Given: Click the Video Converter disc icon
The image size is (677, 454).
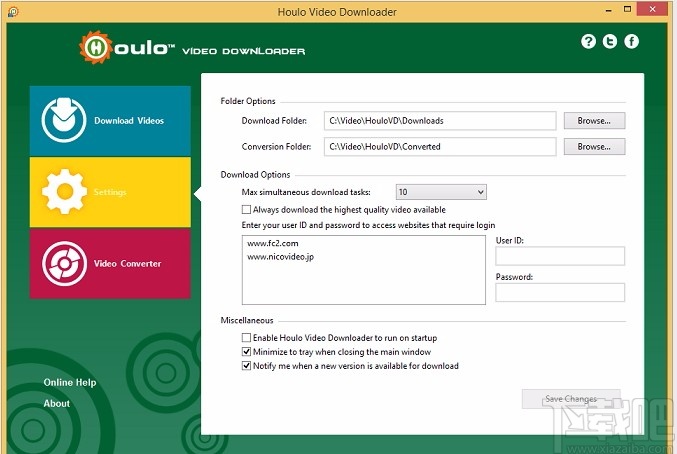Looking at the screenshot, I should point(64,263).
